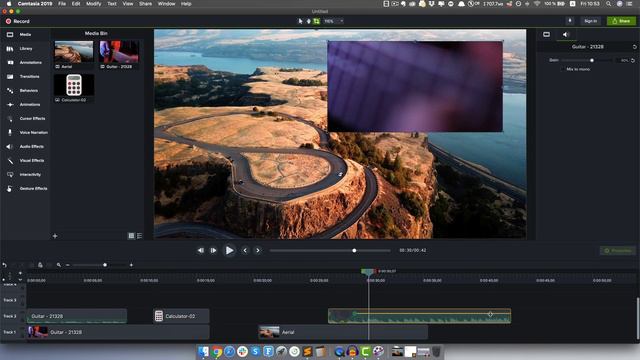Switch Media Bin to grid view
The image size is (640, 360).
(131, 236)
